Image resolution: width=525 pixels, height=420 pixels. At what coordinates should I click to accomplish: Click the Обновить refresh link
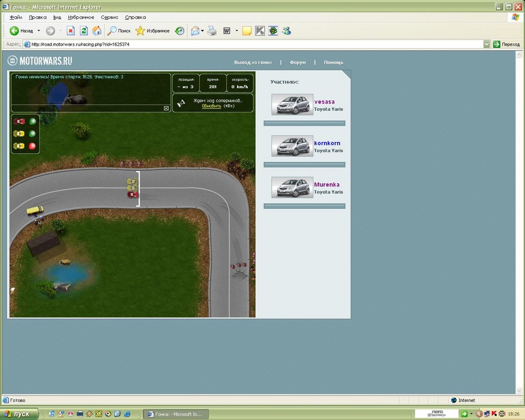pos(211,106)
